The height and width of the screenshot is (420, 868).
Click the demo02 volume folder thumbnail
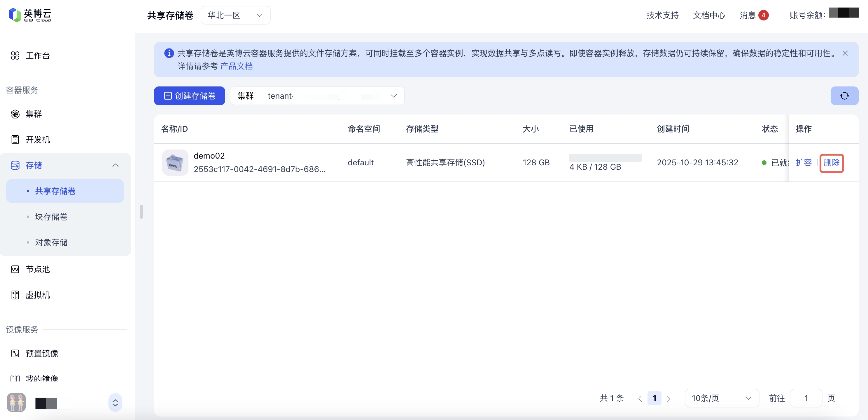(x=175, y=163)
